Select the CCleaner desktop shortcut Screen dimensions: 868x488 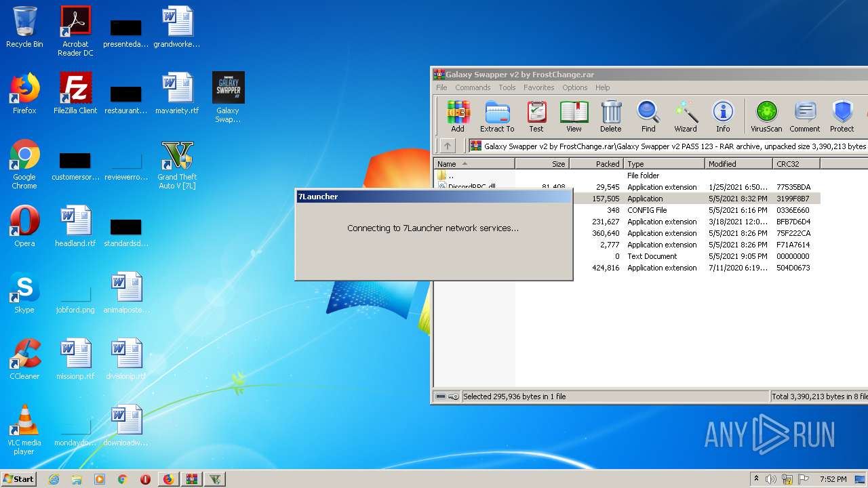coord(24,359)
